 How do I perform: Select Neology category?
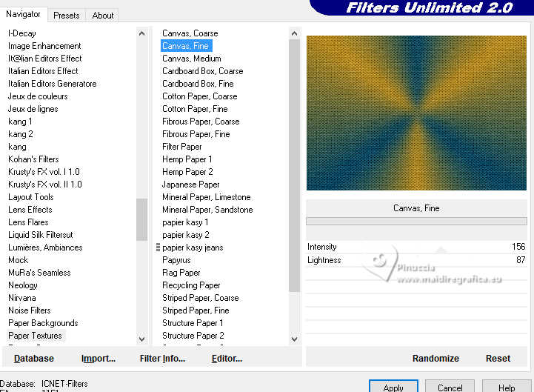click(x=23, y=285)
